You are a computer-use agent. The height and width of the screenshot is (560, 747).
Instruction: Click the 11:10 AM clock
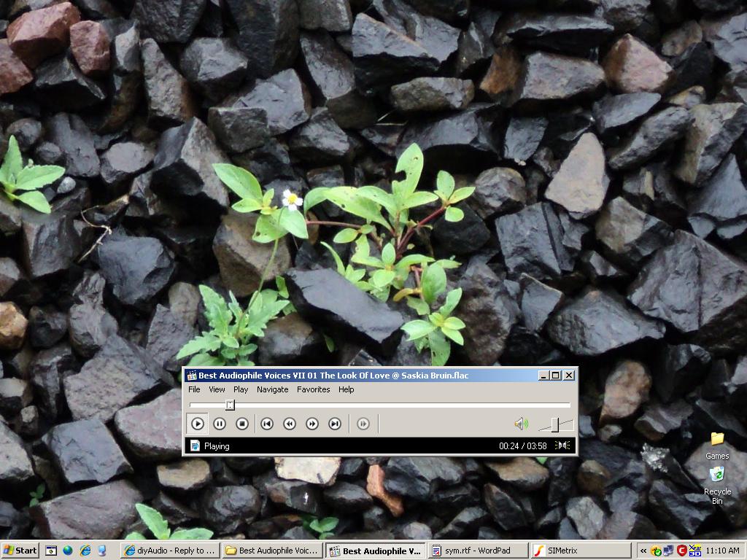pyautogui.click(x=723, y=551)
